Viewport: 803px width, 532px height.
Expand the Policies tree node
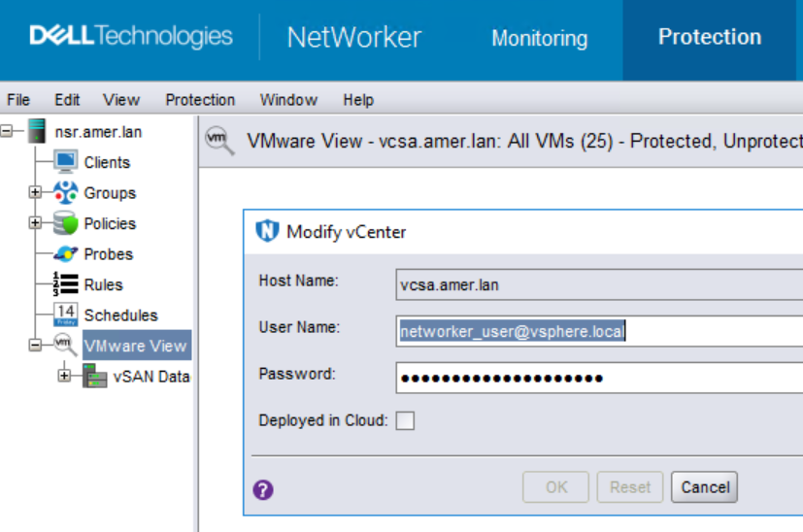[x=35, y=222]
